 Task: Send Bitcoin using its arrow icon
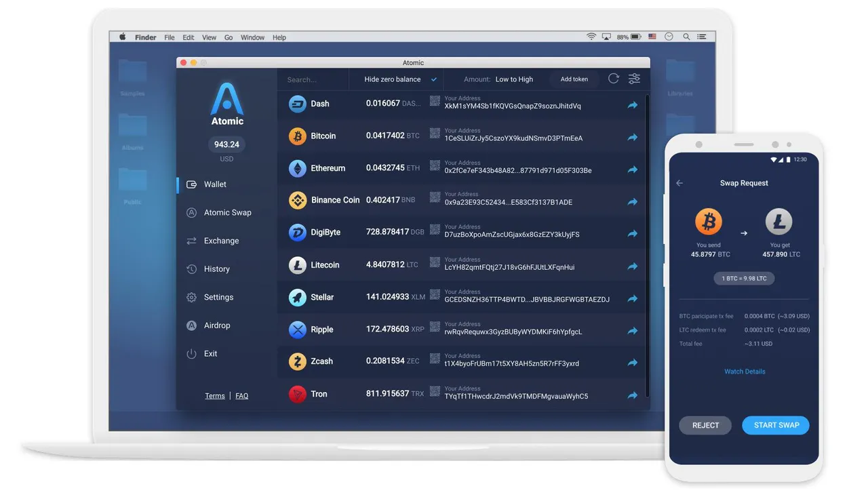633,137
